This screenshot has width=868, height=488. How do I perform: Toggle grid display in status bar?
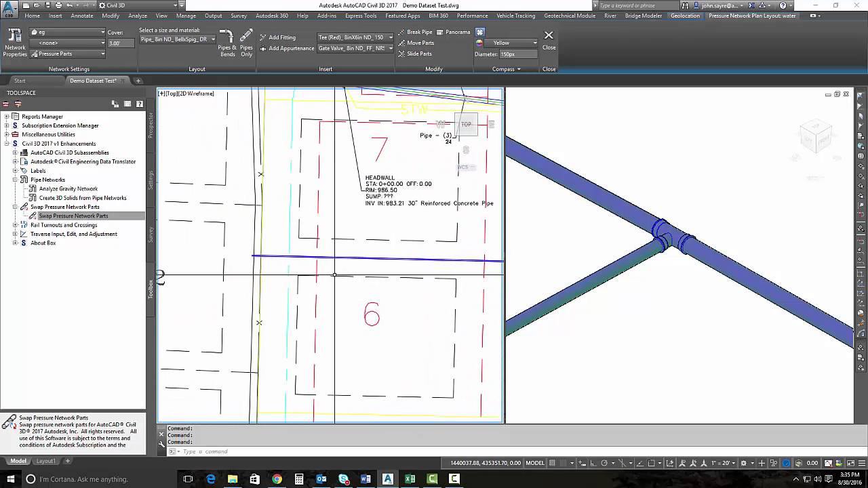tap(553, 463)
